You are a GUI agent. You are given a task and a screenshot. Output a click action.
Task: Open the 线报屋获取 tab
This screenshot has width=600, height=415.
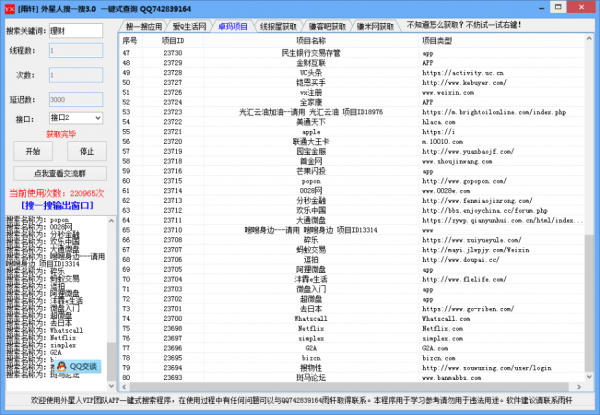pyautogui.click(x=278, y=26)
